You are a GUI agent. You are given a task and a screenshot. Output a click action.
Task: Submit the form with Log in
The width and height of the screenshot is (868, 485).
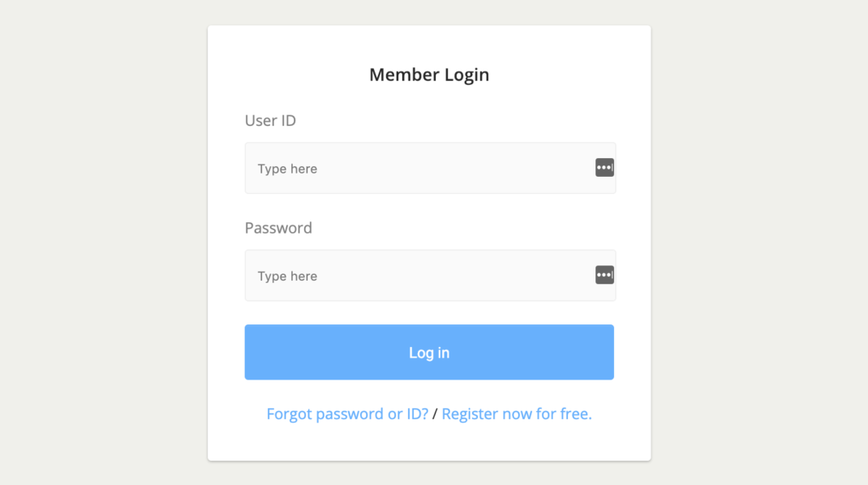(429, 352)
